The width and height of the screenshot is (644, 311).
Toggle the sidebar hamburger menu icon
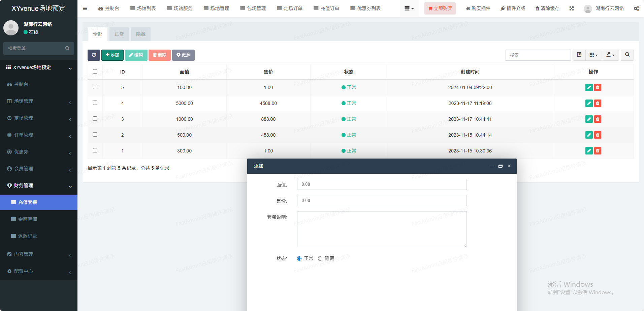(x=85, y=8)
